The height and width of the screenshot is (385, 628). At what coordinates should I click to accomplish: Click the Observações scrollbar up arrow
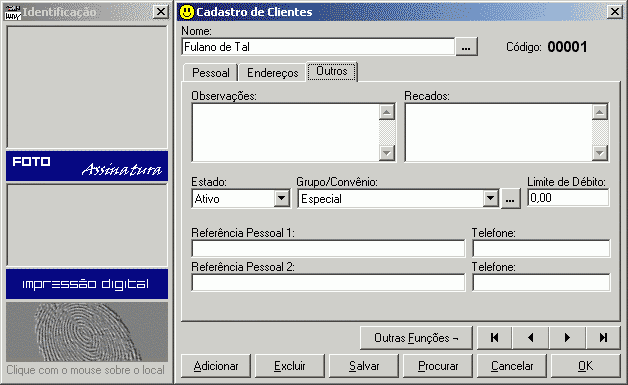click(387, 112)
